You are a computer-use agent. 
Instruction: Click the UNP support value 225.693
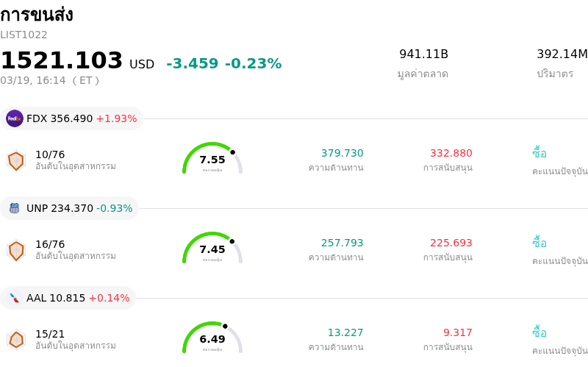click(x=451, y=243)
